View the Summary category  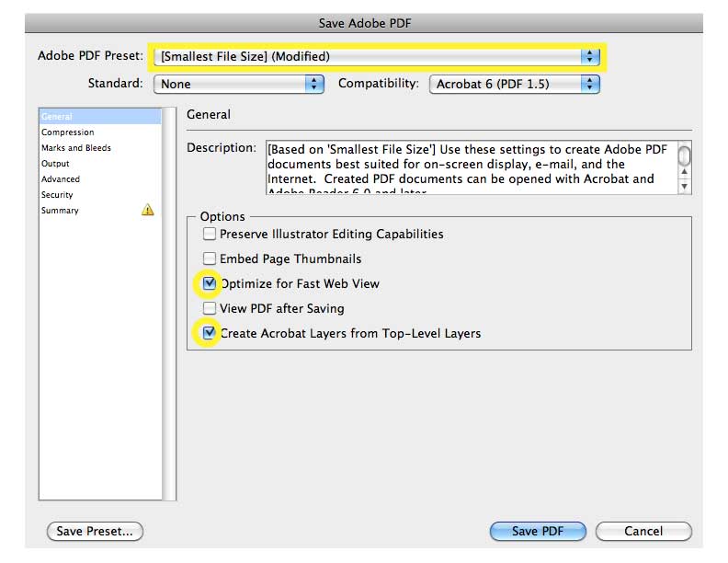(100, 211)
